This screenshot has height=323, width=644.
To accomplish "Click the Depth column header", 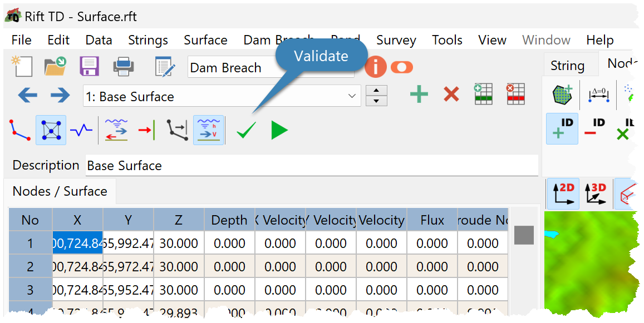I will pos(229,220).
